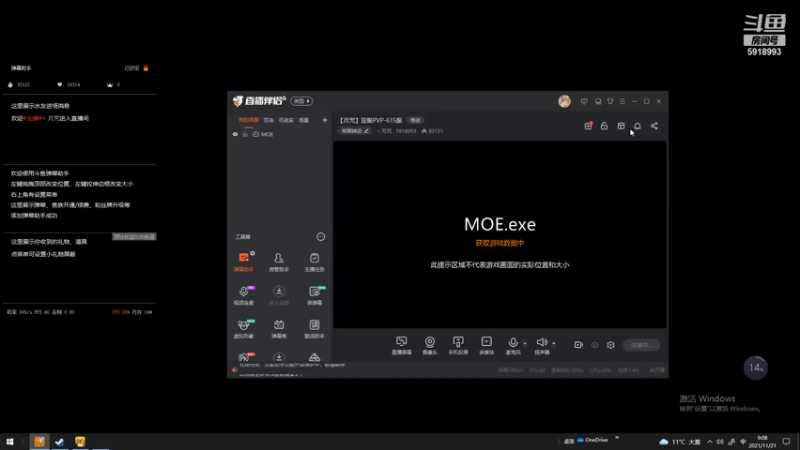The height and width of the screenshot is (450, 800).
Task: Open the user avatar profile
Action: [564, 101]
